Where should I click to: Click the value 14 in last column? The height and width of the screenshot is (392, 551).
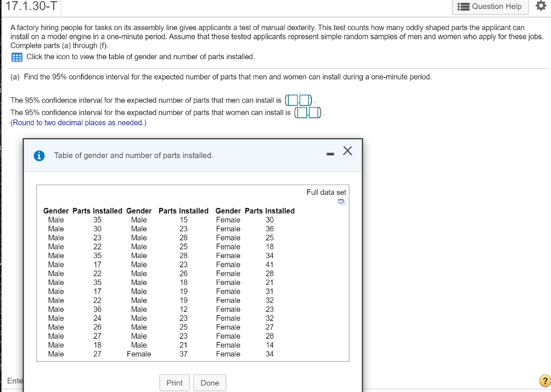[270, 345]
